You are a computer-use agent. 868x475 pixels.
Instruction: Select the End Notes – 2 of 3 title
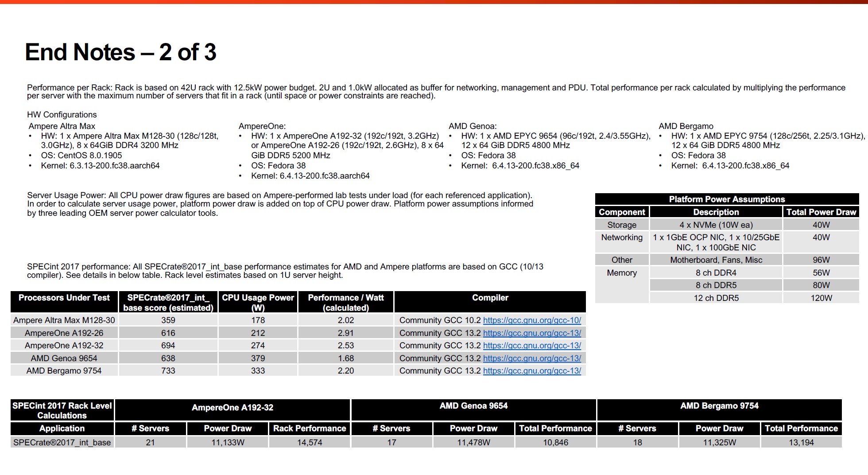(120, 52)
